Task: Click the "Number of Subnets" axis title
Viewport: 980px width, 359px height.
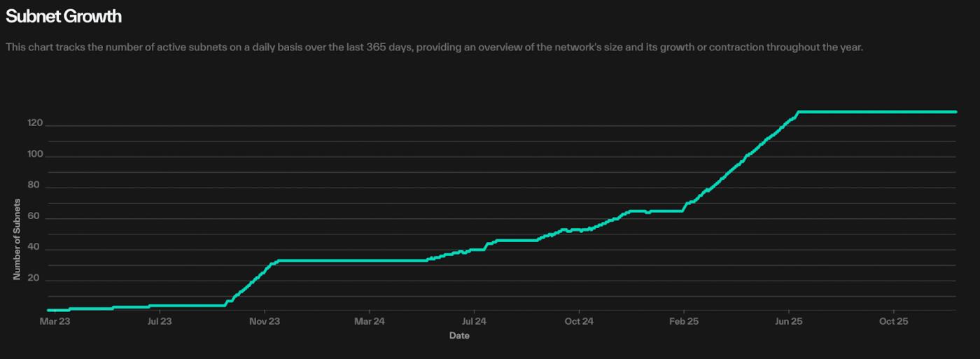Action: pyautogui.click(x=17, y=239)
